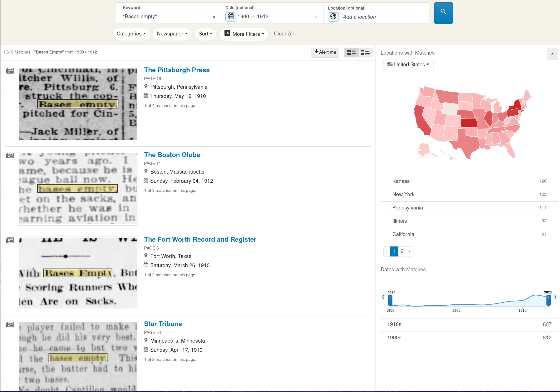Click newspaper icon beside Boston Globe result
Screen dimensions: 560x392
click(x=10, y=156)
